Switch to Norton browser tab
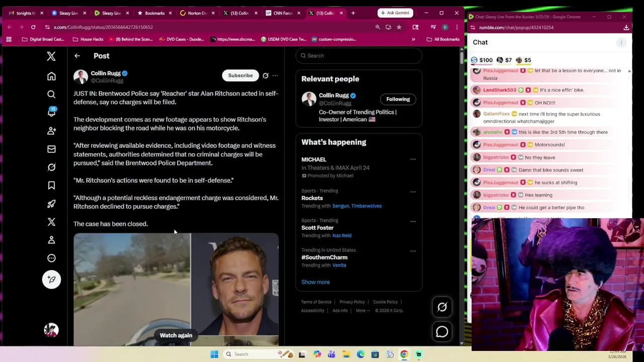This screenshot has height=362, width=644. click(197, 13)
